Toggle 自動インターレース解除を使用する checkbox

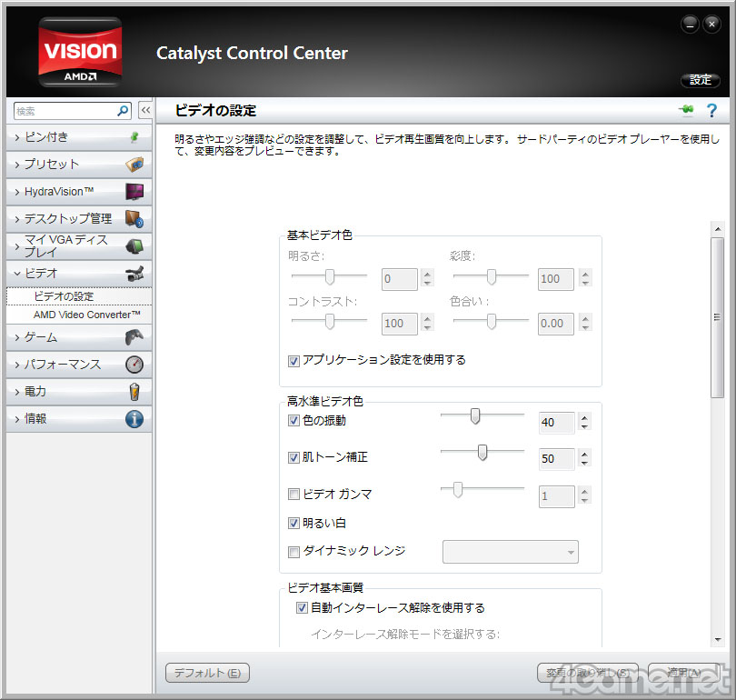click(302, 608)
